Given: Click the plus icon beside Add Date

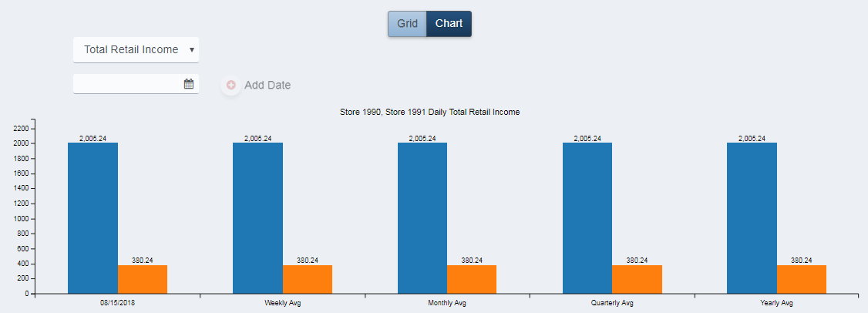Looking at the screenshot, I should tap(230, 85).
